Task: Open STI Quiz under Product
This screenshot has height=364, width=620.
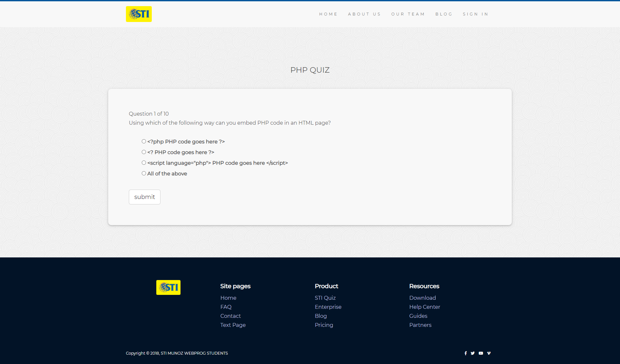Action: click(x=325, y=298)
